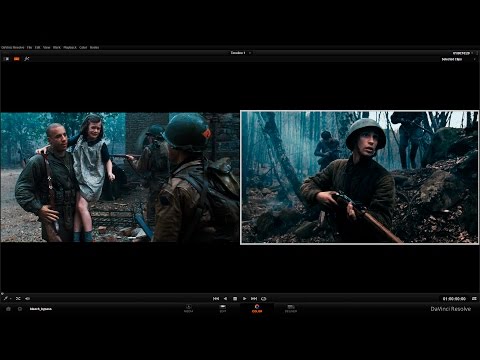480x360 pixels.
Task: Stop playback
Action: pyautogui.click(x=235, y=299)
